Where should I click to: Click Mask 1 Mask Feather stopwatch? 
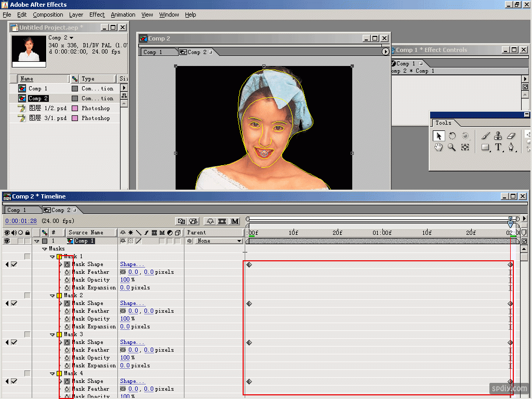click(67, 272)
